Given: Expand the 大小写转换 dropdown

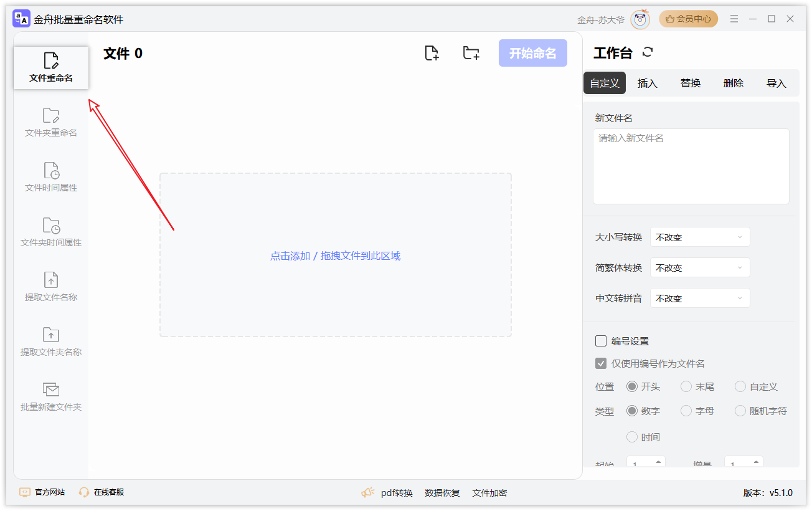Looking at the screenshot, I should click(700, 237).
